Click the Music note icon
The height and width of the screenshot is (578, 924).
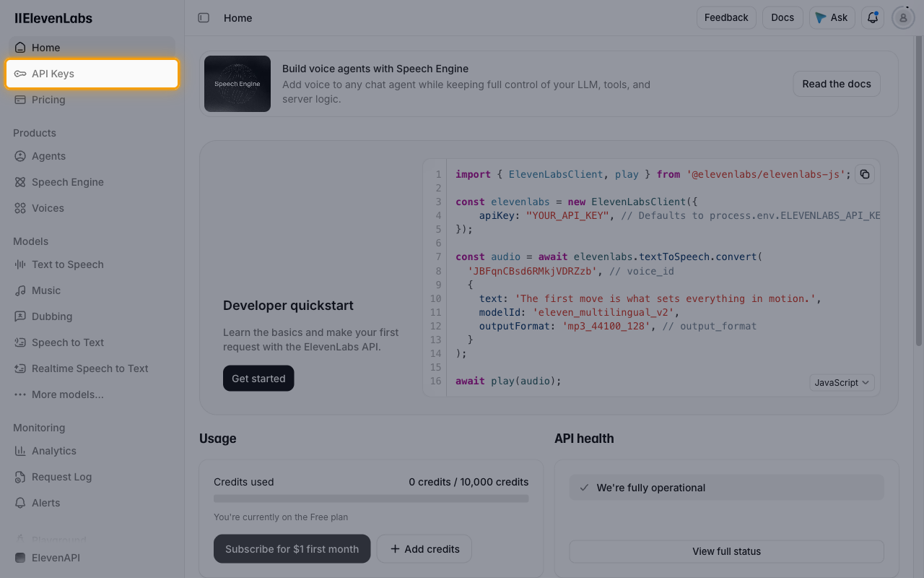(20, 290)
